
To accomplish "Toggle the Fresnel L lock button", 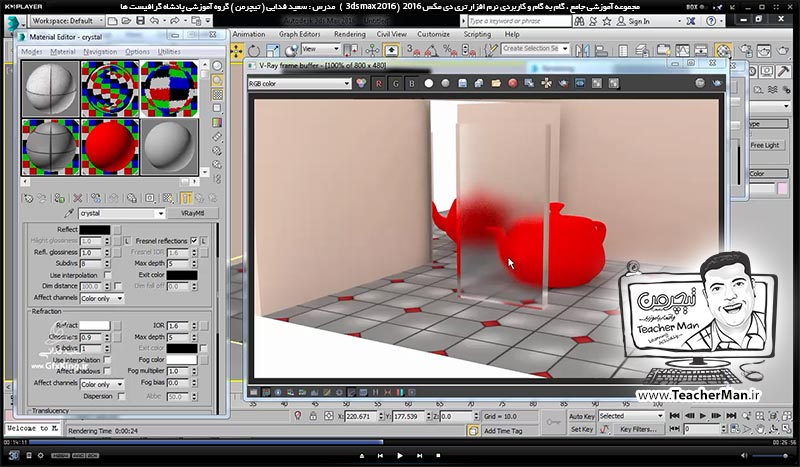I will tap(204, 241).
